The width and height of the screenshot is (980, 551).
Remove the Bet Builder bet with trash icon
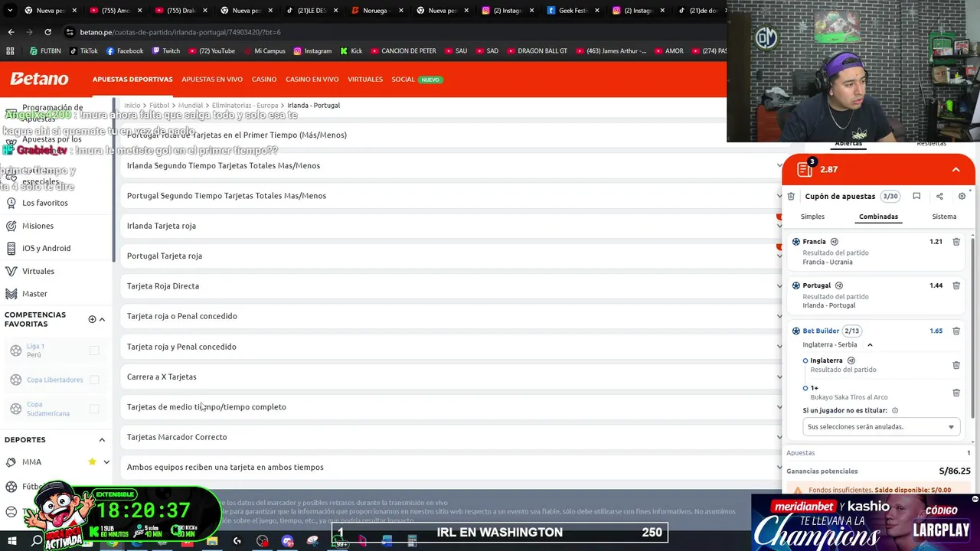click(x=956, y=331)
